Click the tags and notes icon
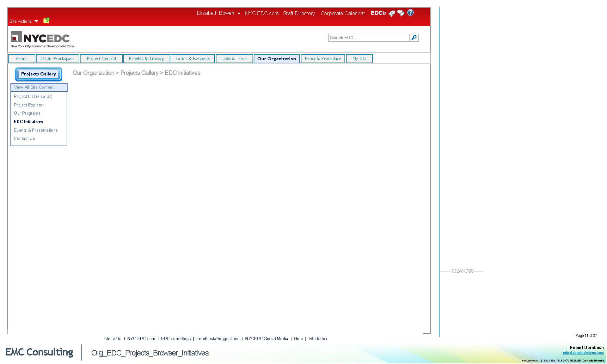 [x=401, y=13]
